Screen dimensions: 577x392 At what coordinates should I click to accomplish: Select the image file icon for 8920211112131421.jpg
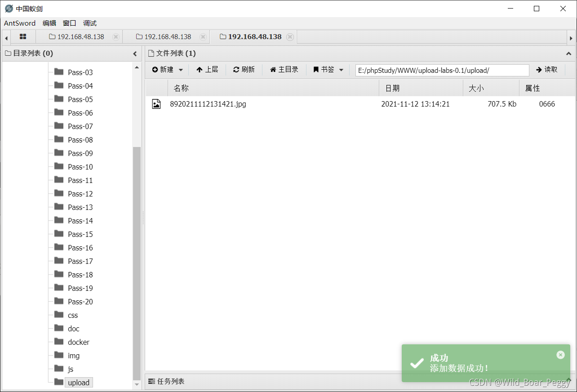click(x=156, y=104)
